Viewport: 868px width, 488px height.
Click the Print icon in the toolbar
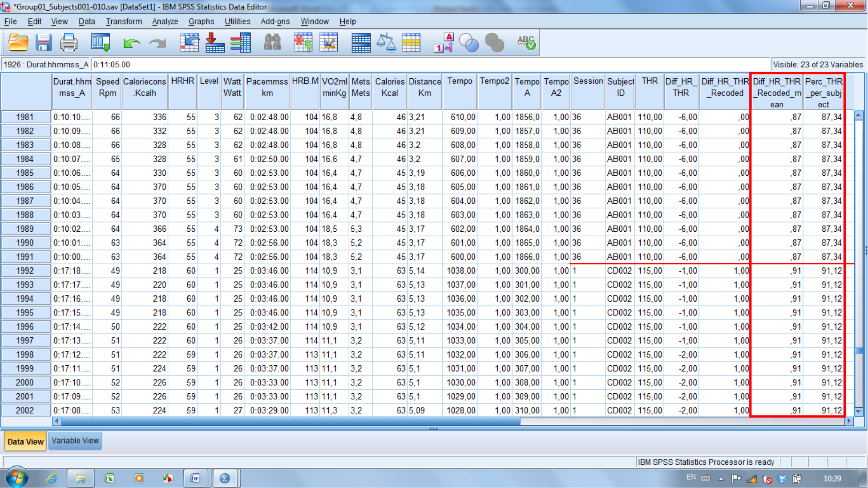[x=69, y=43]
